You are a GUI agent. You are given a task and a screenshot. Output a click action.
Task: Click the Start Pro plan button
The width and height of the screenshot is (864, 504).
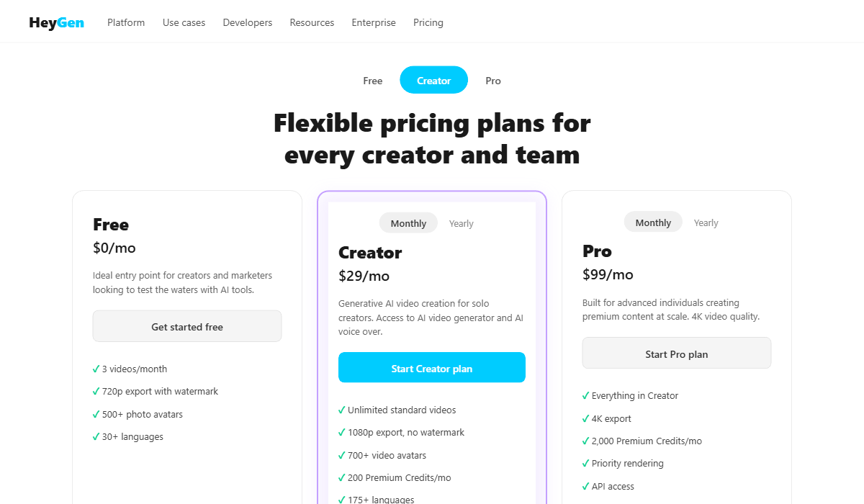(x=676, y=353)
